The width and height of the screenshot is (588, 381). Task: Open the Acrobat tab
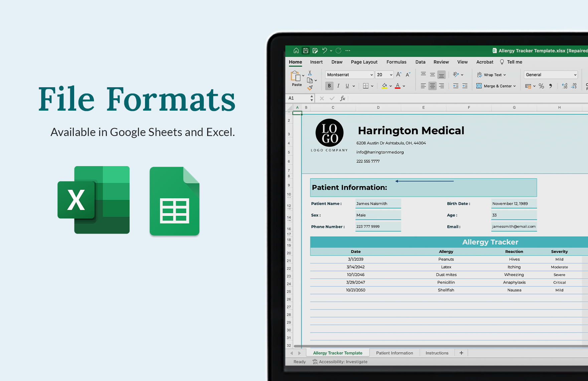(x=485, y=62)
